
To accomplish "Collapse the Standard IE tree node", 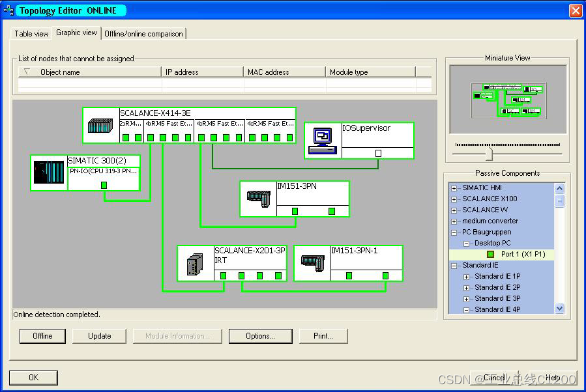I will (x=454, y=266).
